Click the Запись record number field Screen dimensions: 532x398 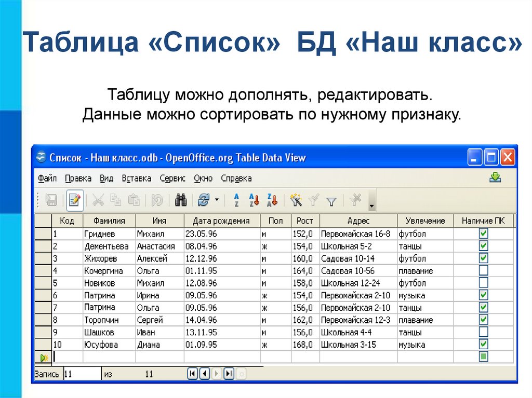[82, 374]
